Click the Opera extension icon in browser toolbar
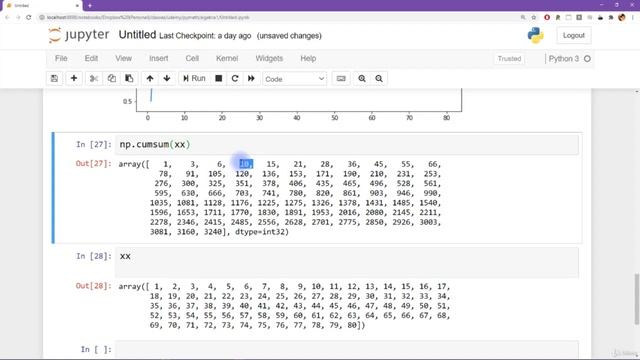Screen dimensions: 640x360 [x=547, y=18]
